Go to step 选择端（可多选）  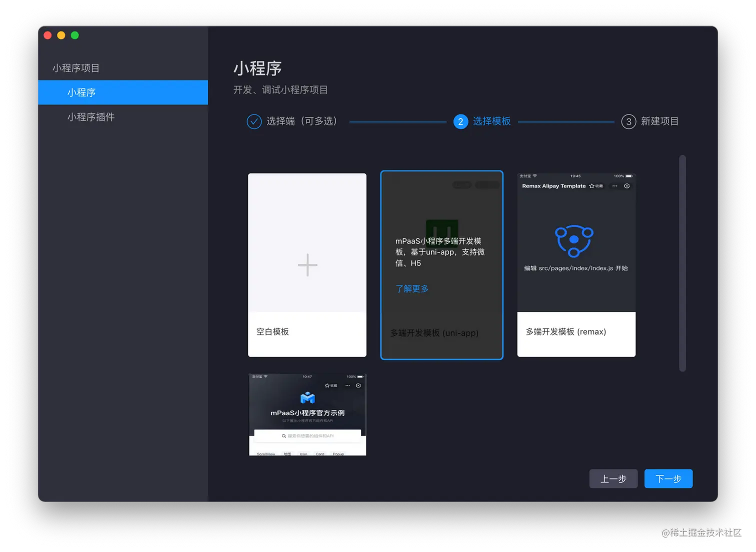(301, 121)
